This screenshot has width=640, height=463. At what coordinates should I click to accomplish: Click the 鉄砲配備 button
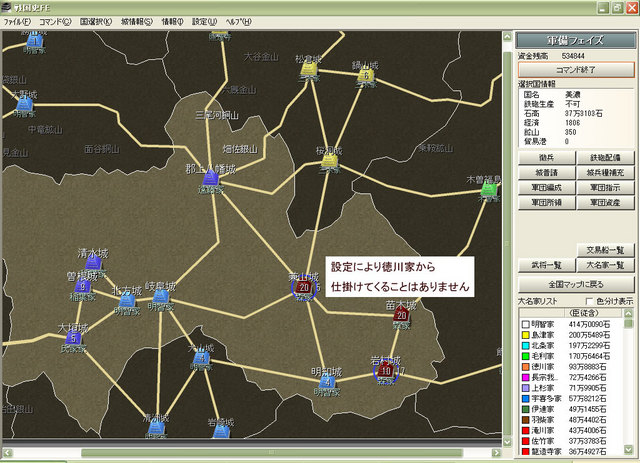605,158
